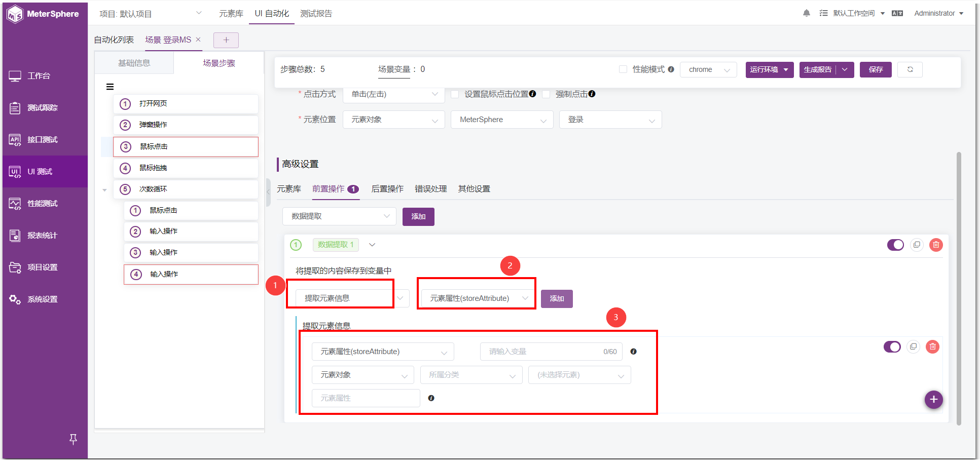Open the 登录 element dropdown

[x=610, y=120]
